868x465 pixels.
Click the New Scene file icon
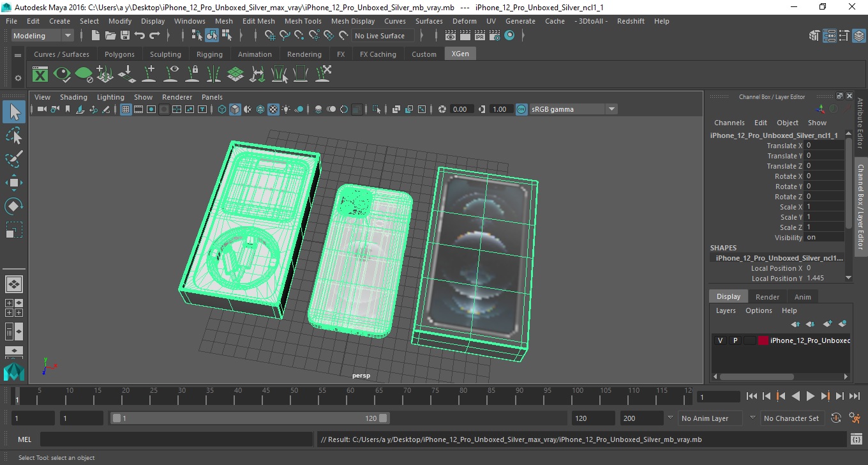[95, 36]
